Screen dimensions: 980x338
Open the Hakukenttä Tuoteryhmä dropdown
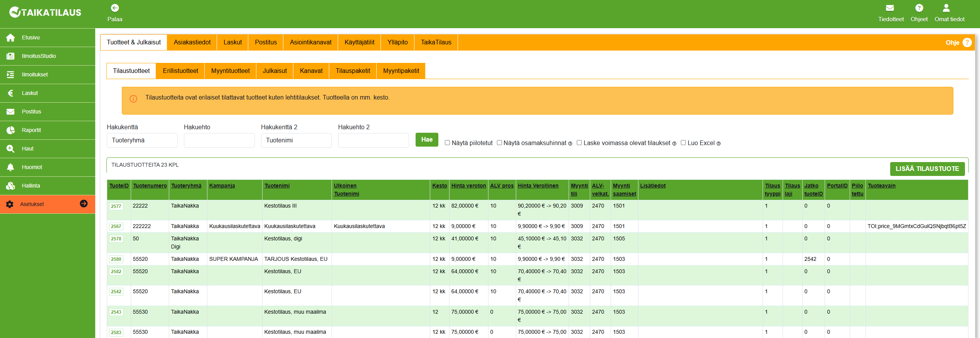(142, 140)
